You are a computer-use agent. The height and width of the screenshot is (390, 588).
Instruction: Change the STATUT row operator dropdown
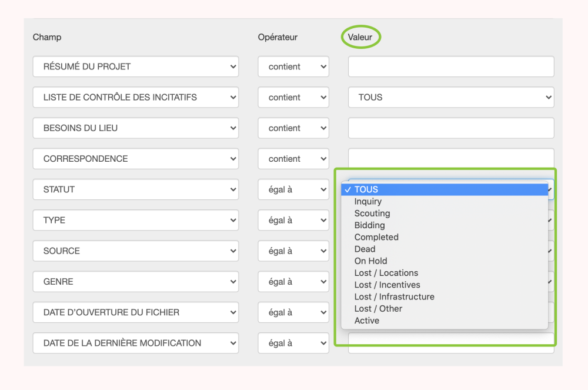click(293, 189)
